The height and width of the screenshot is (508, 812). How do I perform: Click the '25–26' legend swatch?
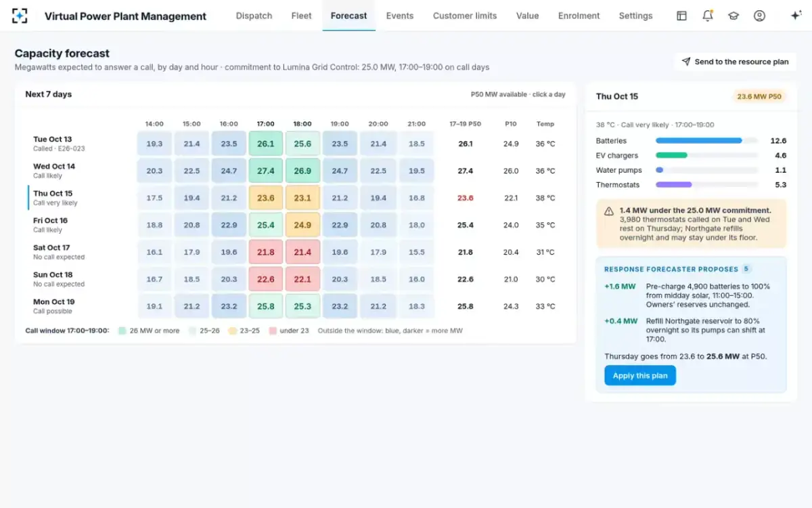194,331
